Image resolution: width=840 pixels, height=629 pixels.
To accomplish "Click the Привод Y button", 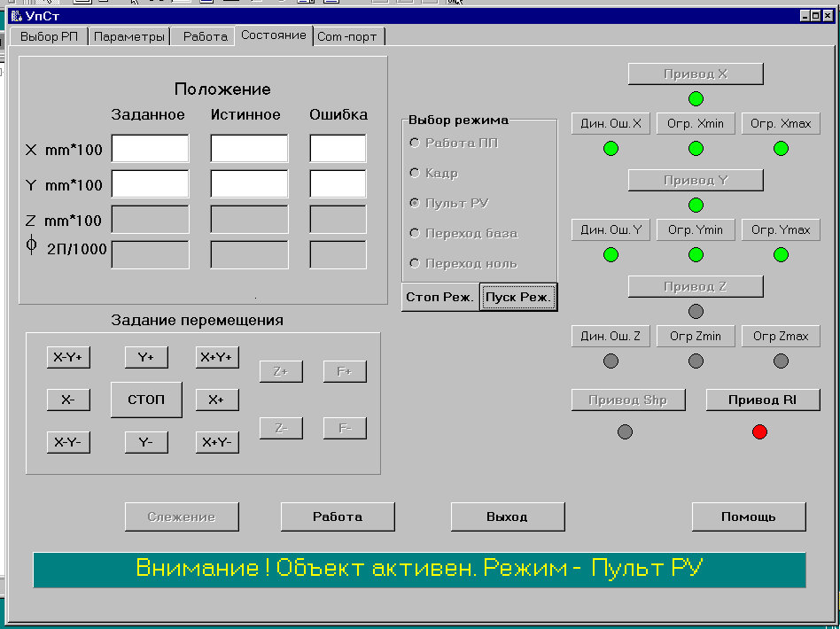I will click(x=696, y=180).
